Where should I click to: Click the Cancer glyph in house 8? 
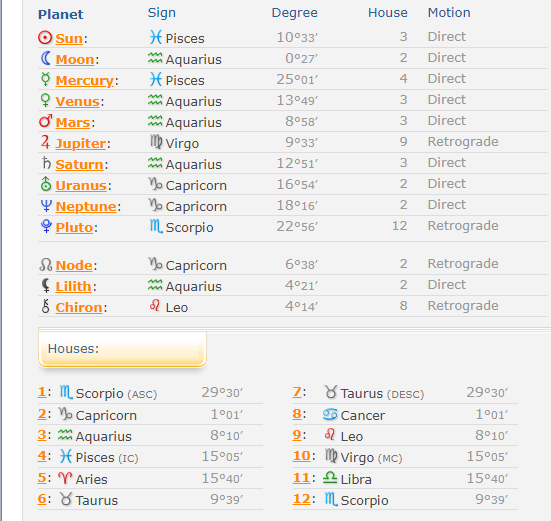(330, 415)
